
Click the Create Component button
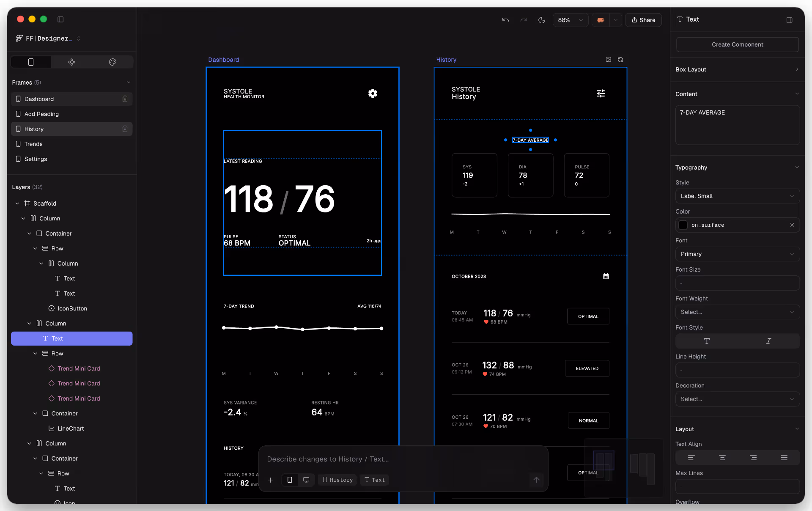tap(737, 44)
